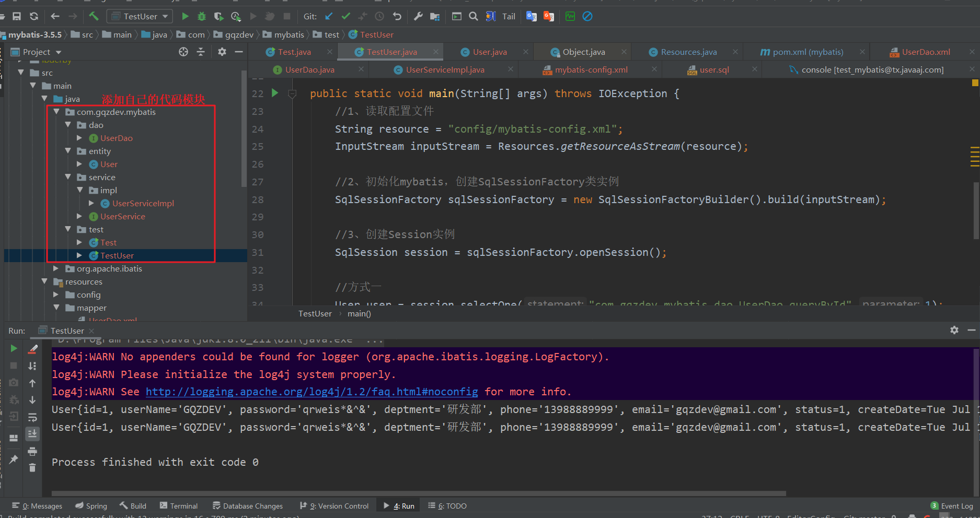
Task: Open the Event Log
Action: point(952,505)
